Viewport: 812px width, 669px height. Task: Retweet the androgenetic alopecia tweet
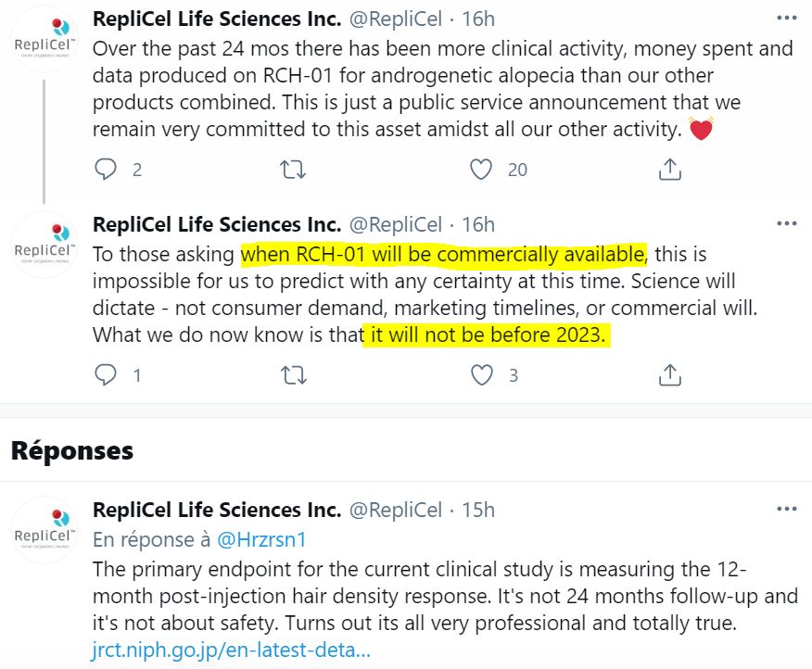(x=293, y=169)
